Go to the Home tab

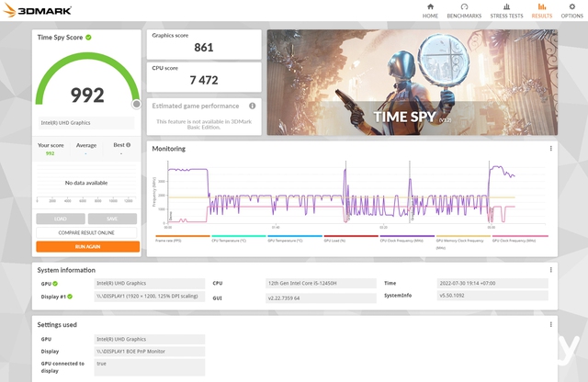(430, 11)
